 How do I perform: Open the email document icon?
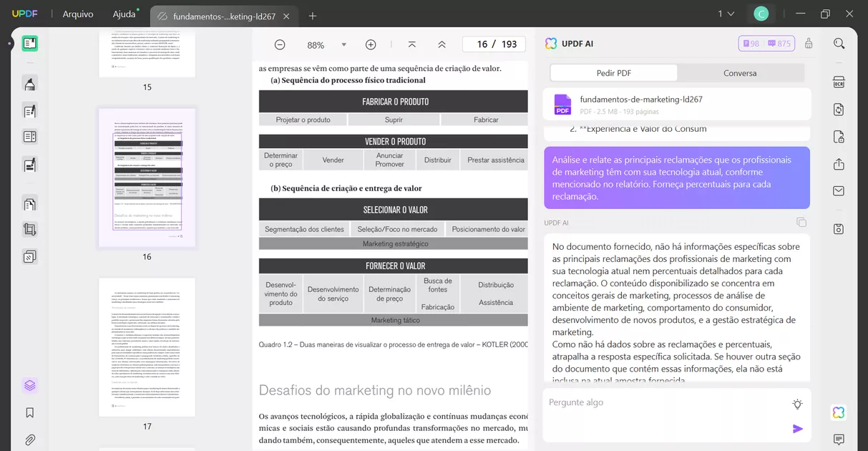(x=839, y=191)
